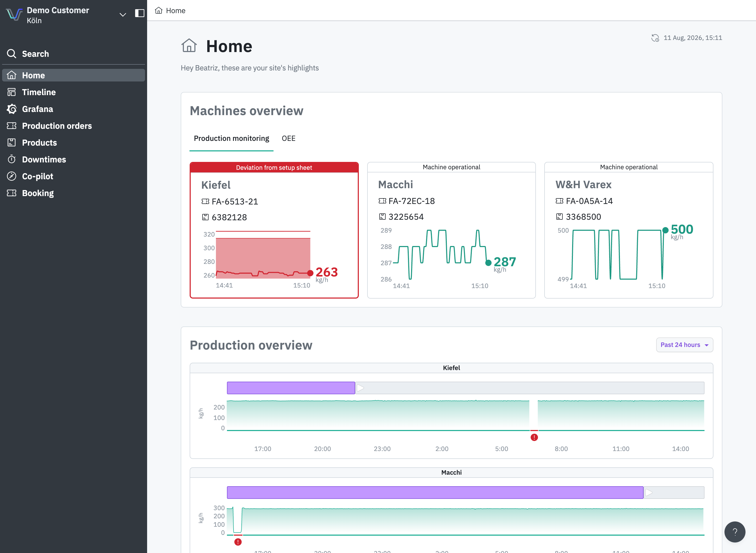Open the W&H Varex machine card title
The height and width of the screenshot is (553, 756).
(x=583, y=185)
